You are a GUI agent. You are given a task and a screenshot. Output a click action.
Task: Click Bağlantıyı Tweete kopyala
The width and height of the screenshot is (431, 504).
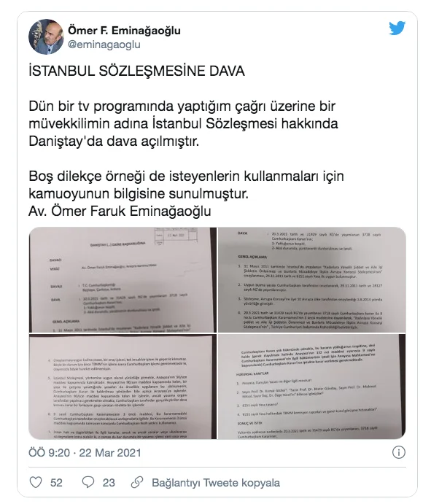pos(216,482)
